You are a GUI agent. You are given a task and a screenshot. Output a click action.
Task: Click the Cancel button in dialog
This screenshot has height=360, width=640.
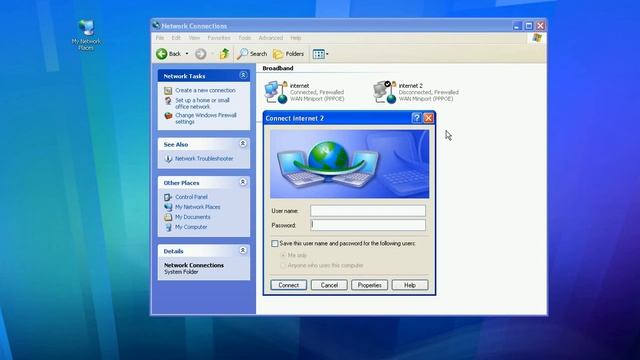329,285
